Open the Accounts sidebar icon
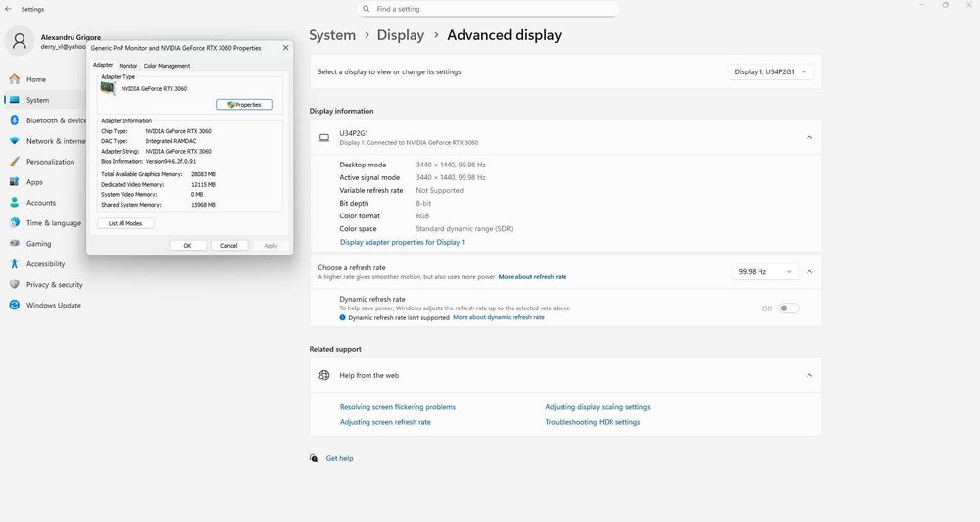980x522 pixels. [15, 203]
